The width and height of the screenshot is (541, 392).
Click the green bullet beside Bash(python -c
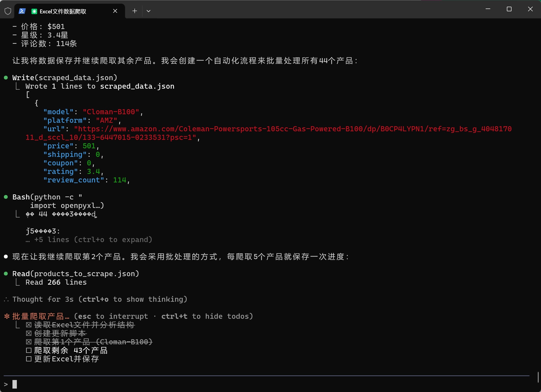[6, 197]
